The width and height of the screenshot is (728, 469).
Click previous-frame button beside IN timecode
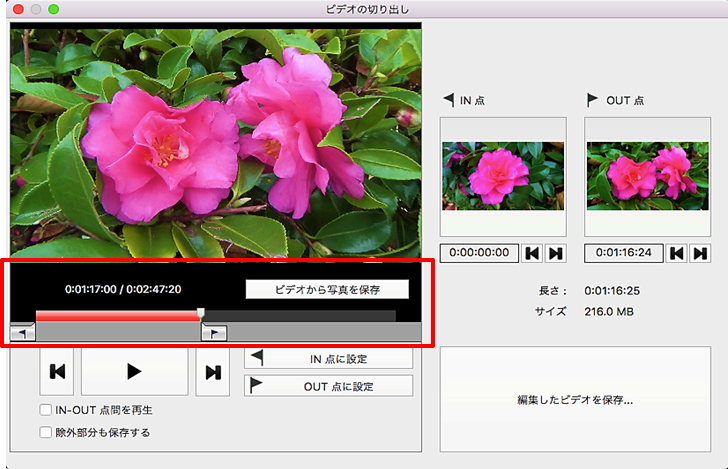(534, 253)
